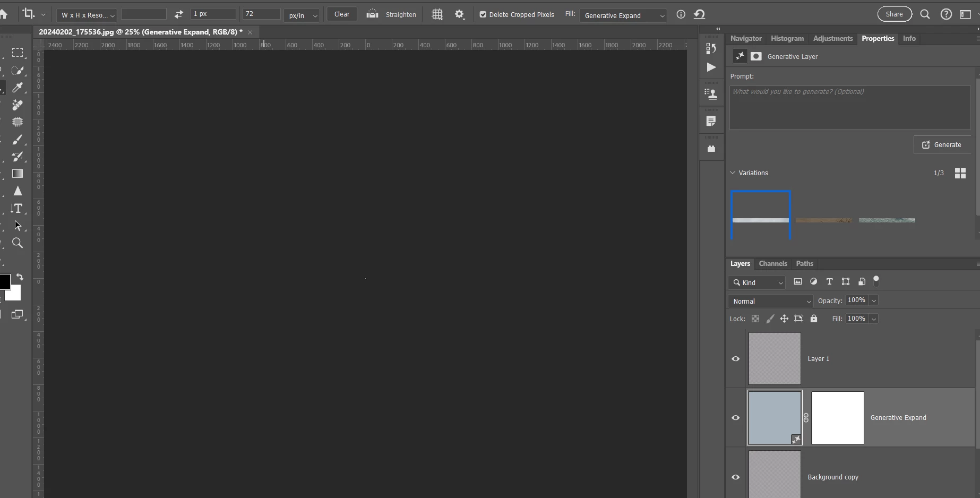Open the Help question mark icon

click(946, 14)
